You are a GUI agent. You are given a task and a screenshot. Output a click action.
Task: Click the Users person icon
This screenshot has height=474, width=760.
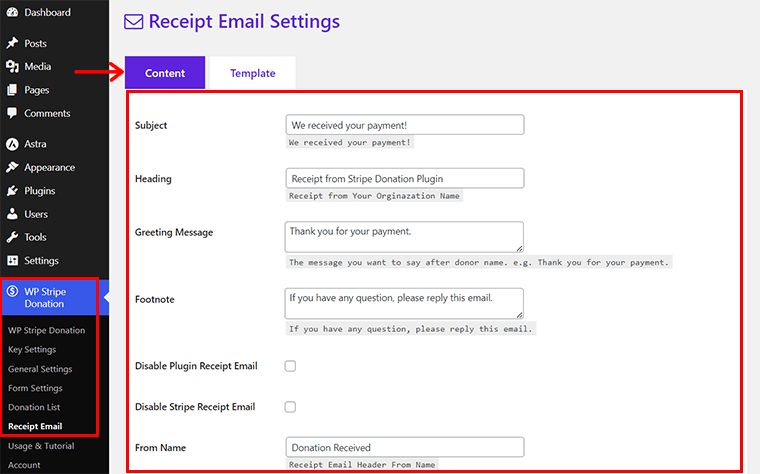[12, 214]
